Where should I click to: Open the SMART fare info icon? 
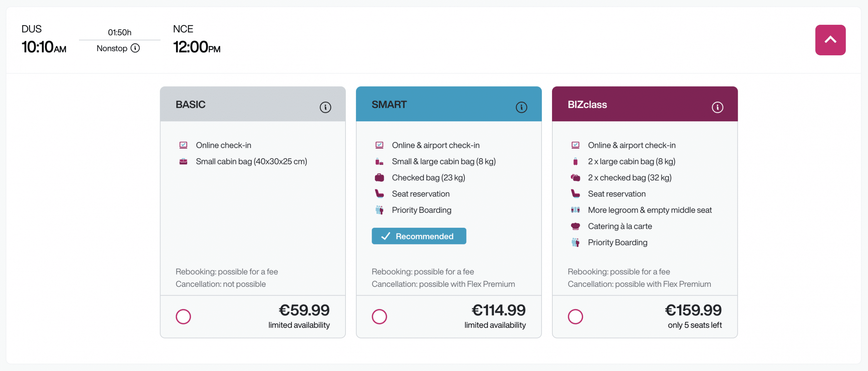[521, 107]
